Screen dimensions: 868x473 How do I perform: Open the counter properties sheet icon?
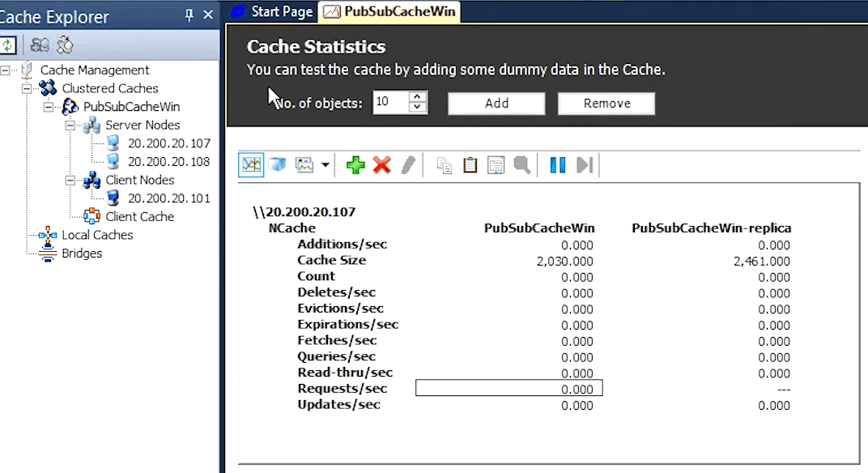point(496,165)
